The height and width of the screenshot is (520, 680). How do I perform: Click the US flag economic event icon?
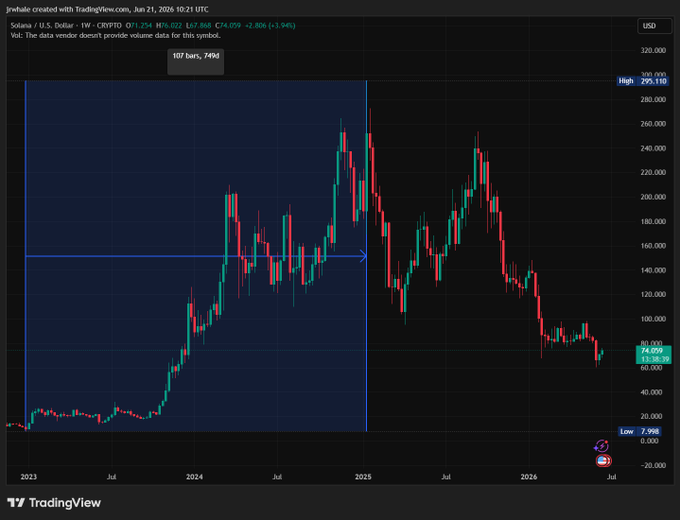tap(603, 461)
